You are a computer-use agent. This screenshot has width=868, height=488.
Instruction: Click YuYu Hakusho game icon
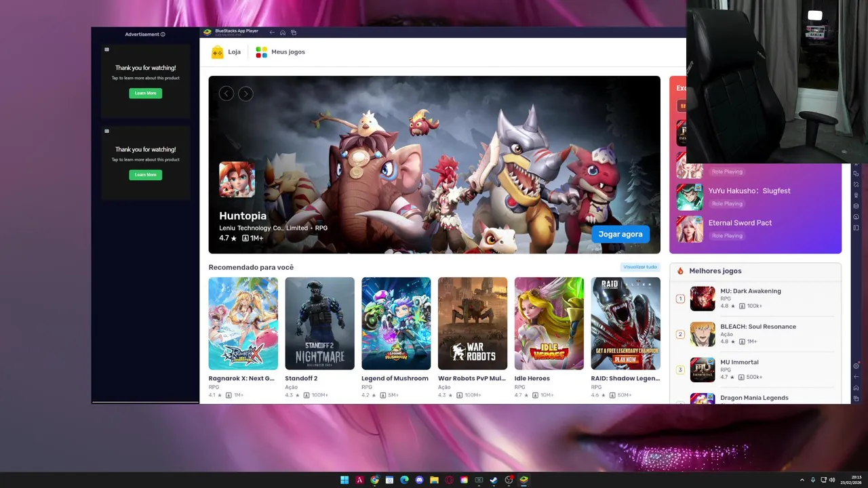coord(690,197)
